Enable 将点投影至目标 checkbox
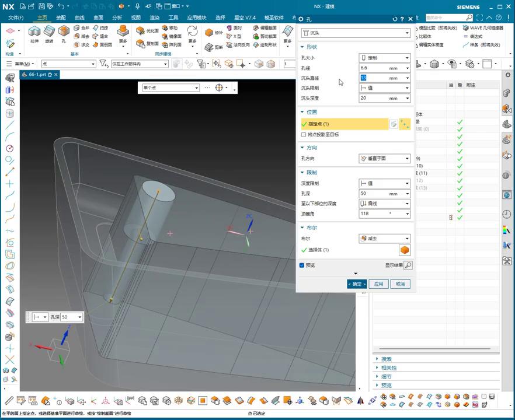Screen dimensions: 515x420 pos(304,135)
